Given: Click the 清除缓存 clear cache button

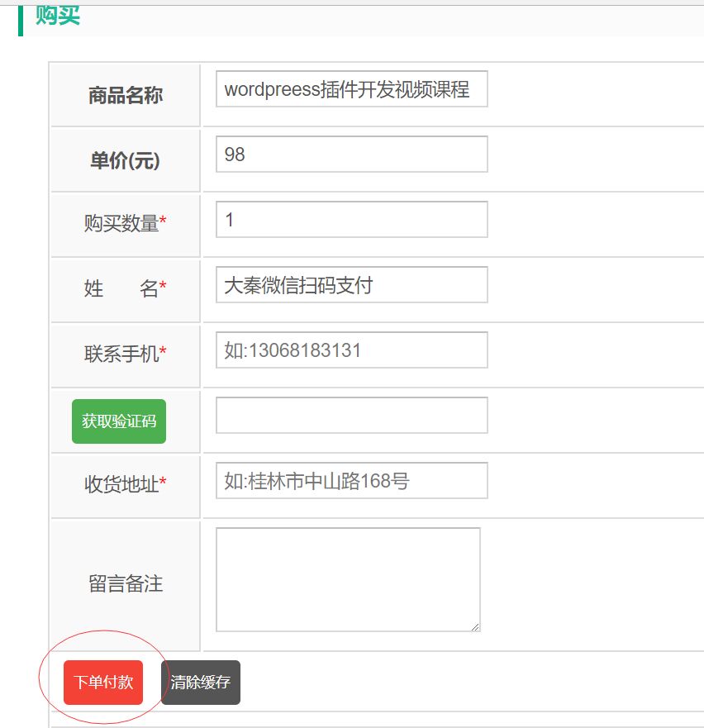Looking at the screenshot, I should pyautogui.click(x=201, y=682).
